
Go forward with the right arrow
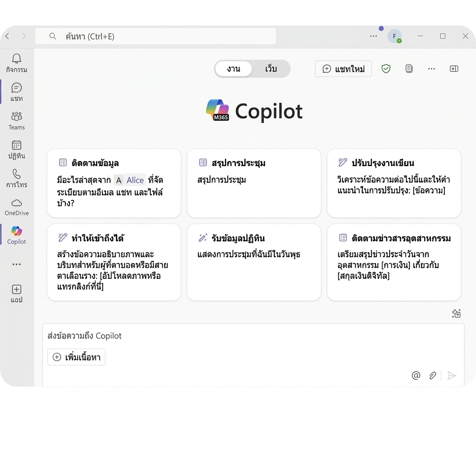tap(24, 36)
